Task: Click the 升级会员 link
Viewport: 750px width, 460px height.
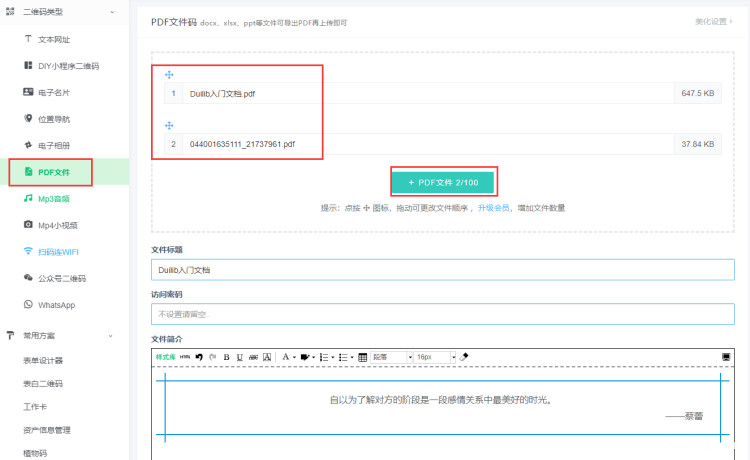Action: click(x=494, y=208)
